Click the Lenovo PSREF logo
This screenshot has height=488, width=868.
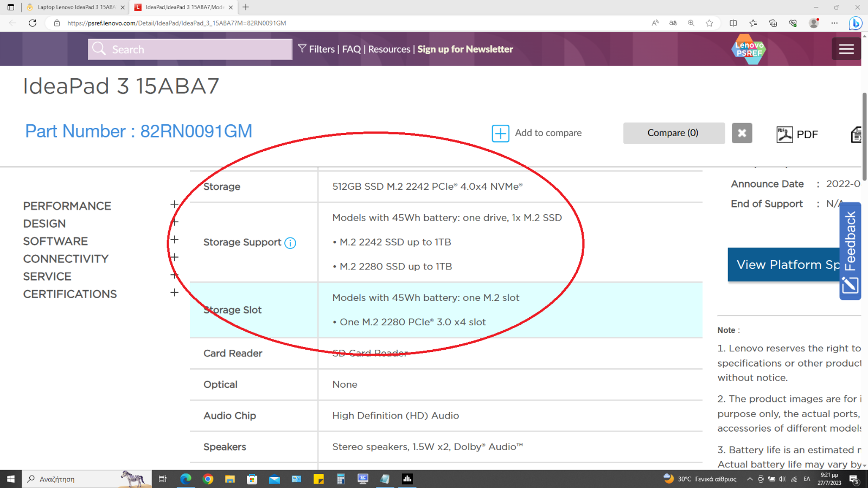pyautogui.click(x=749, y=49)
